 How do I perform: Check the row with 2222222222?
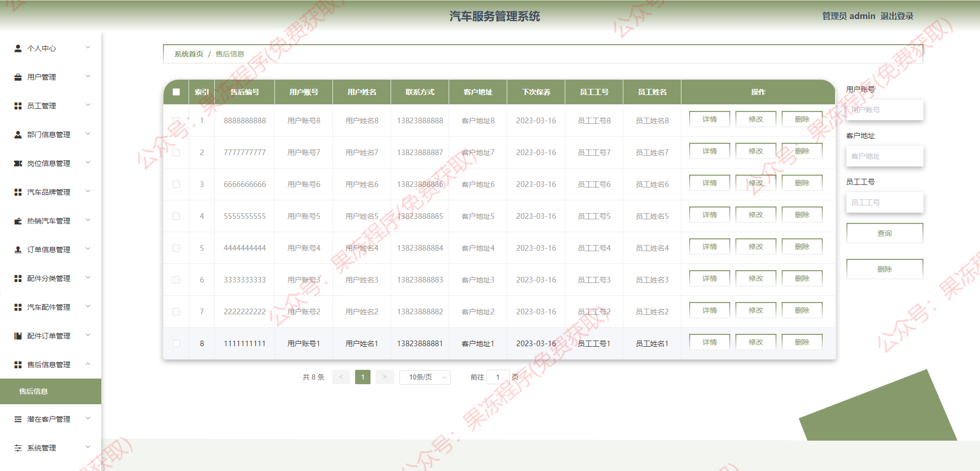[x=176, y=312]
